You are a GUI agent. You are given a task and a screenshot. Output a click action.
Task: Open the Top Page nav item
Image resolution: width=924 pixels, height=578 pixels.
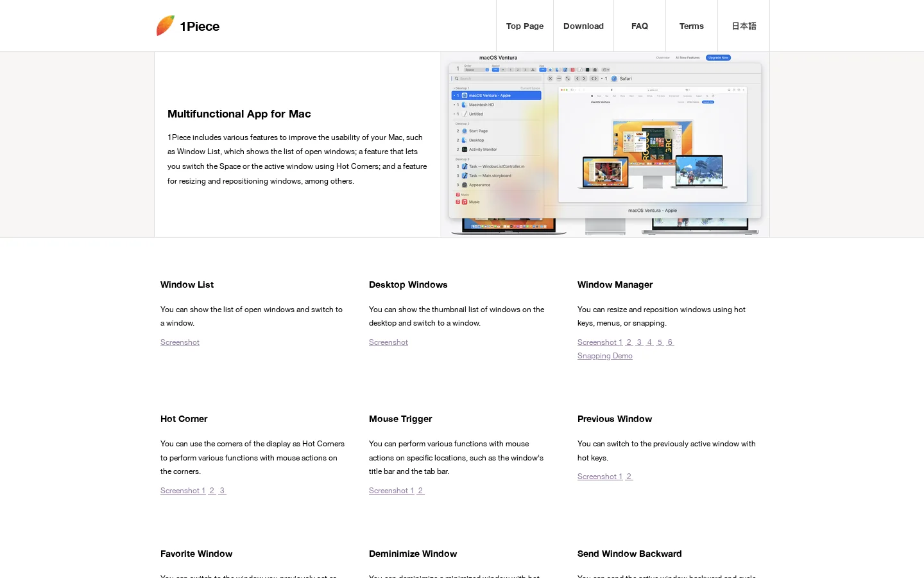(x=525, y=26)
